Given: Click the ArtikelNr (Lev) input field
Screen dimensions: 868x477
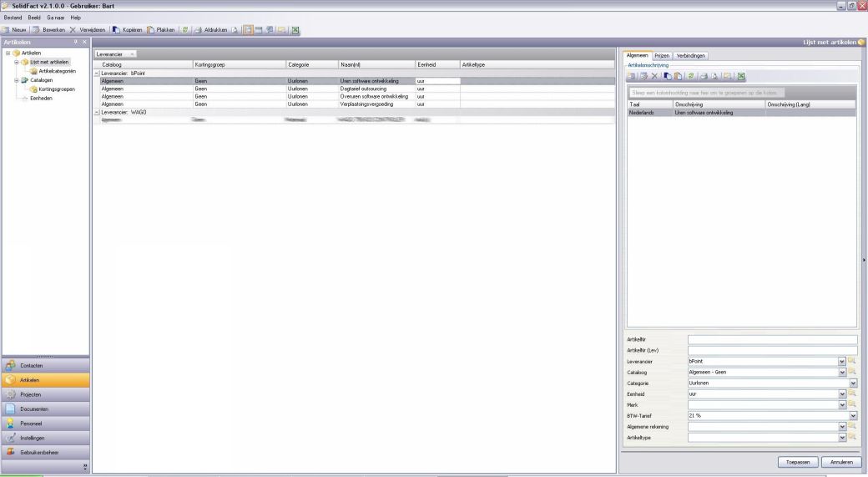Looking at the screenshot, I should pos(772,351).
